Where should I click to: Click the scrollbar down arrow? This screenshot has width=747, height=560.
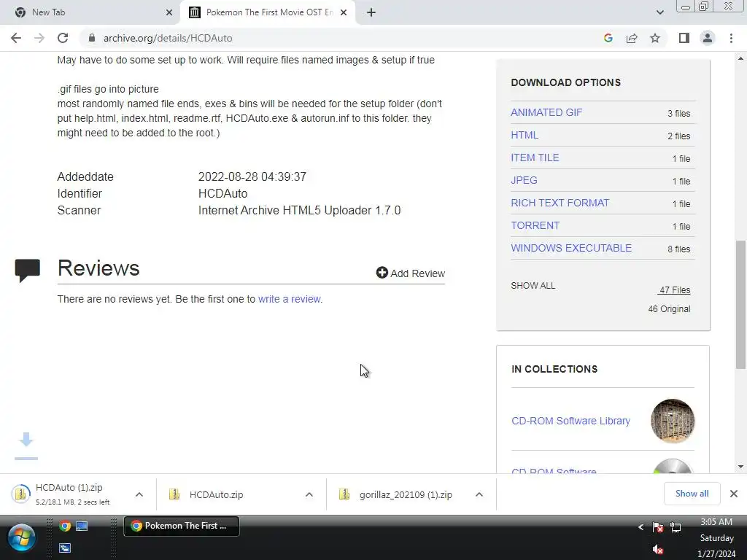click(740, 467)
